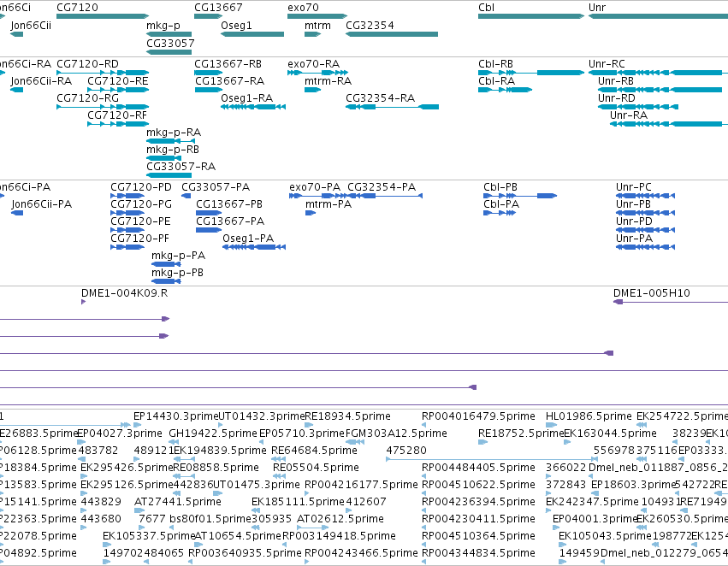Click protein CG7120-PE
Screen dimensions: 728x566
127,230
